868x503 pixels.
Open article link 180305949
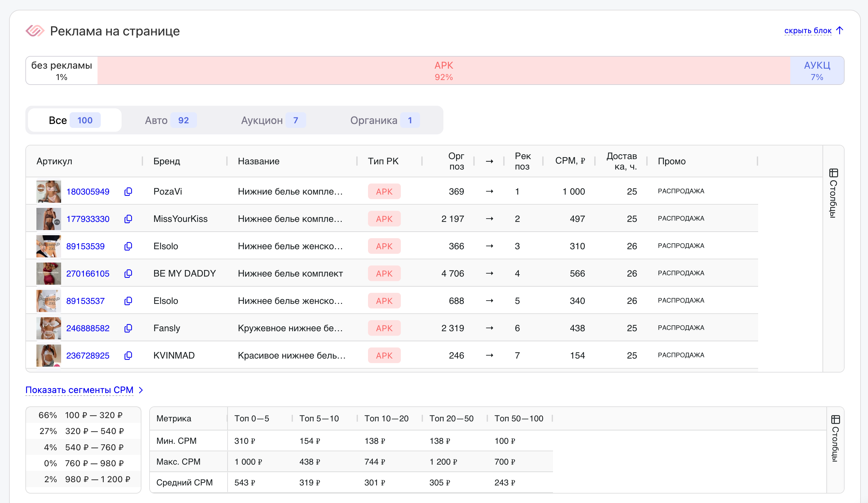click(87, 191)
